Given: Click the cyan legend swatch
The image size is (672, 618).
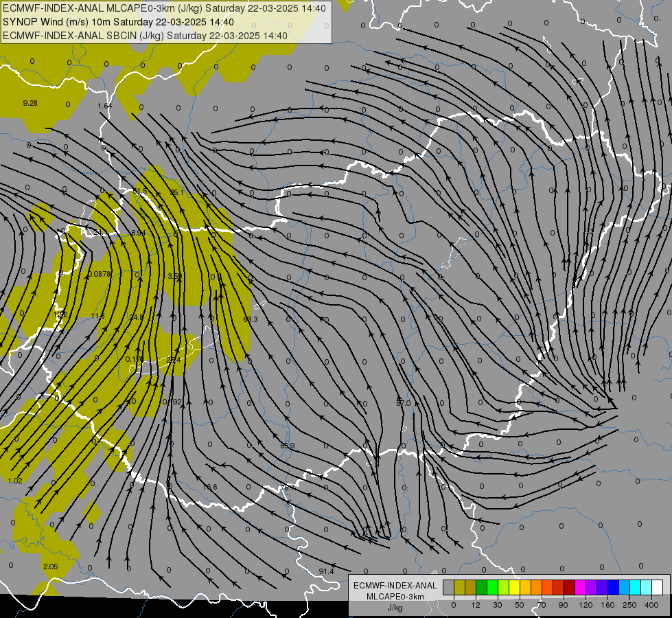Looking at the screenshot, I should click(636, 588).
